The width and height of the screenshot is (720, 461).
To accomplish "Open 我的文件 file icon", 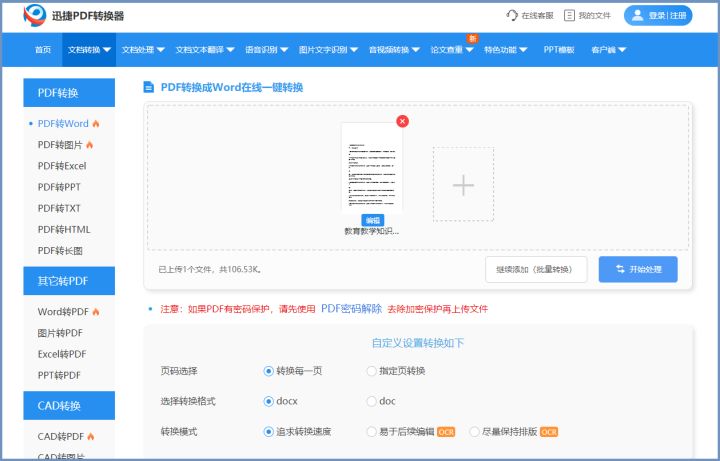I will (x=570, y=16).
